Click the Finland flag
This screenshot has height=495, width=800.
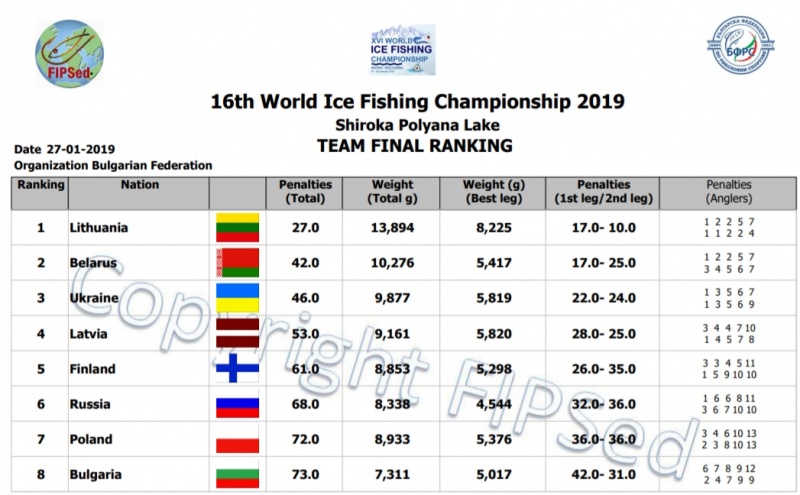point(238,369)
